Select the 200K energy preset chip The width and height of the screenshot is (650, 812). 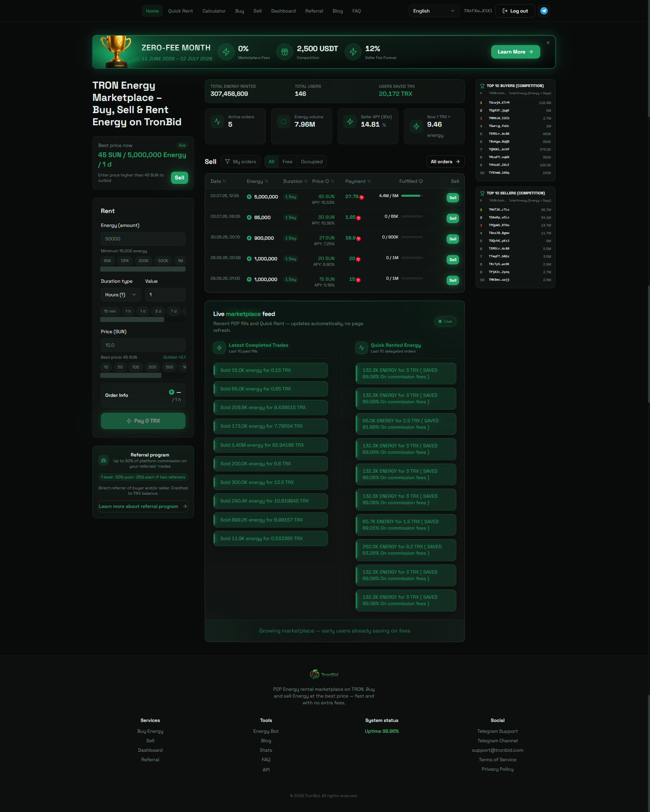(144, 261)
